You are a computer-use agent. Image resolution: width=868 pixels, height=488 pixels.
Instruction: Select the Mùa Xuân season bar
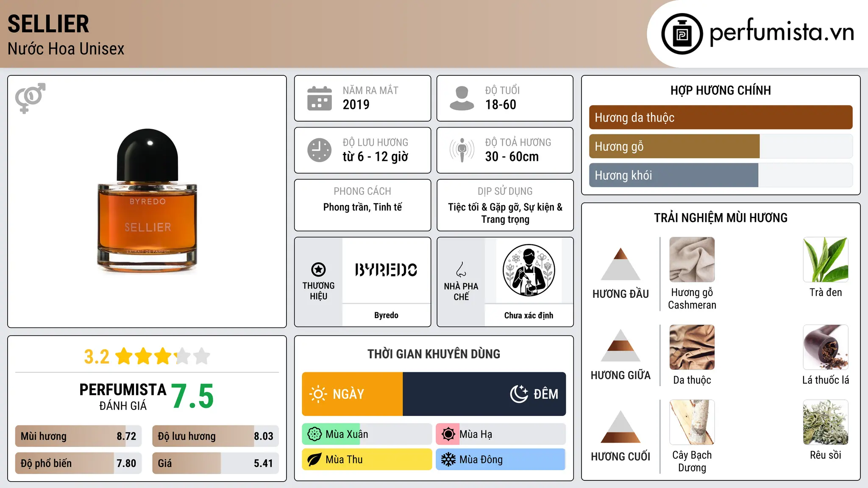367,434
